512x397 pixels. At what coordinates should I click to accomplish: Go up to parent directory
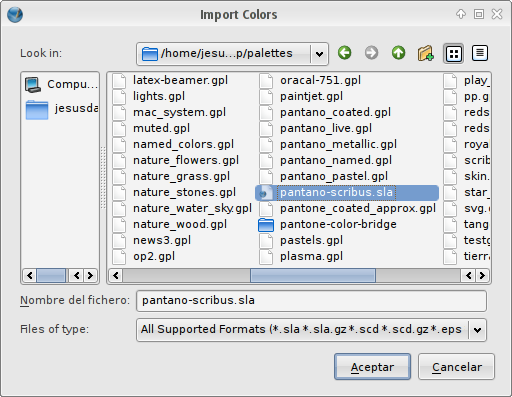pyautogui.click(x=398, y=53)
